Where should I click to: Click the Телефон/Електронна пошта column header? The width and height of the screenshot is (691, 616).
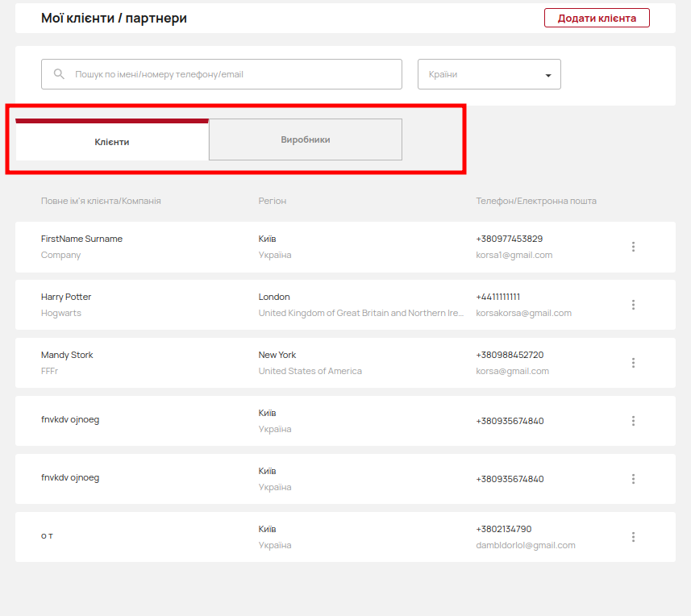(x=536, y=201)
